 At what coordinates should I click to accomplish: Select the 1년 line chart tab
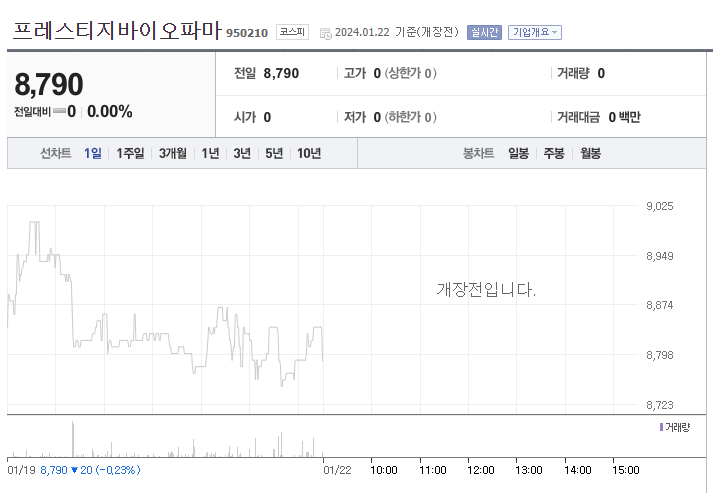210,153
